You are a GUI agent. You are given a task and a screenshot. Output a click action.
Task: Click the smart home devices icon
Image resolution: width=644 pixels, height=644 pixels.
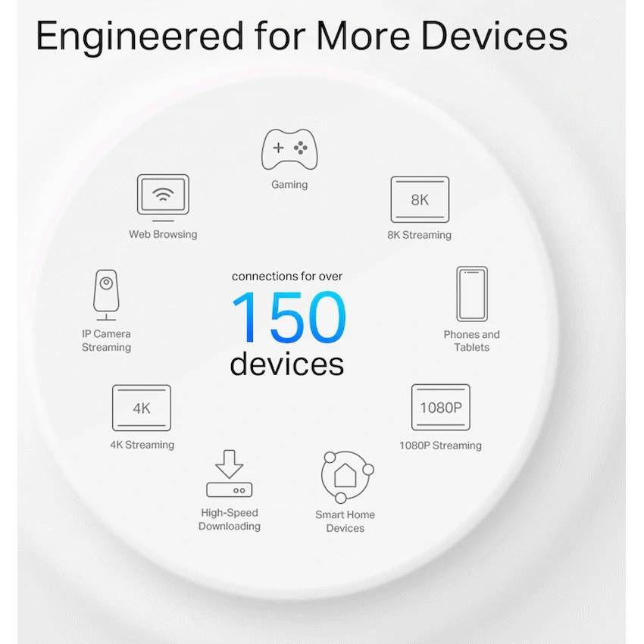point(347,477)
